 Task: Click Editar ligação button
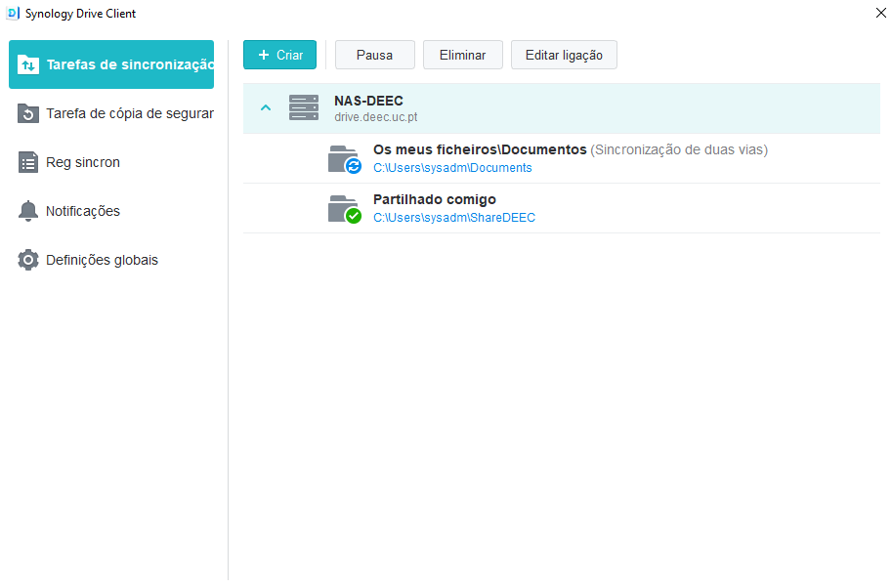point(564,55)
